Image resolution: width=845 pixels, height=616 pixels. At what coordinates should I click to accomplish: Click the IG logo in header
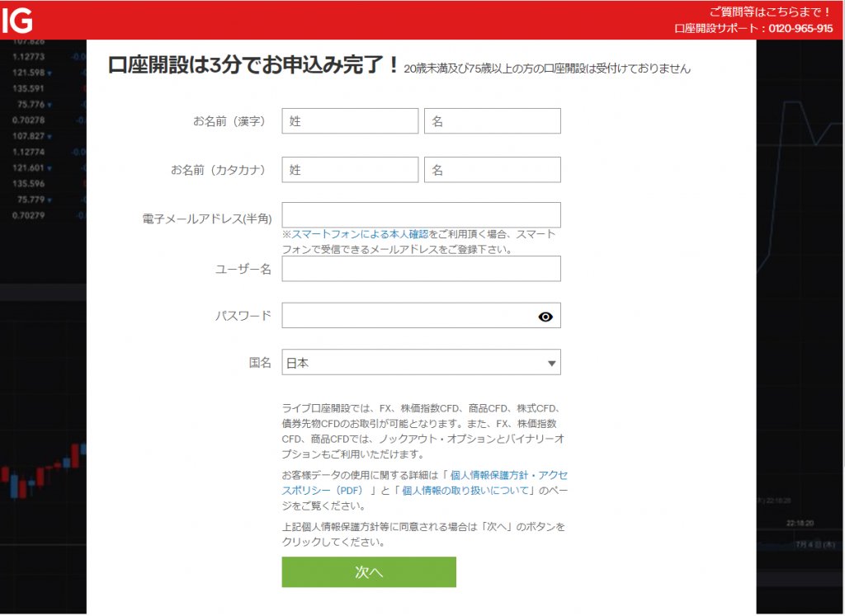(x=17, y=21)
